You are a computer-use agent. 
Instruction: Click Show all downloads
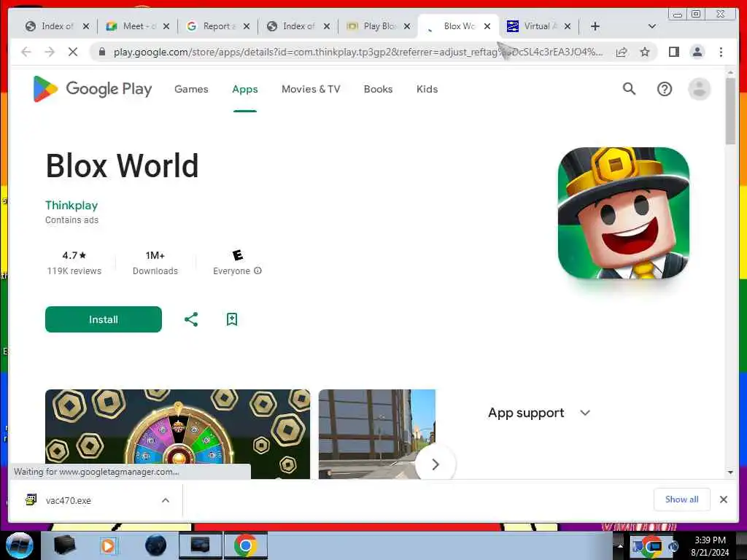point(682,499)
